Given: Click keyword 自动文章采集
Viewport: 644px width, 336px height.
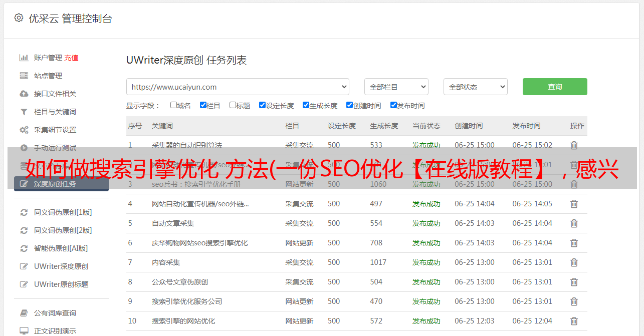Looking at the screenshot, I should [x=173, y=223].
